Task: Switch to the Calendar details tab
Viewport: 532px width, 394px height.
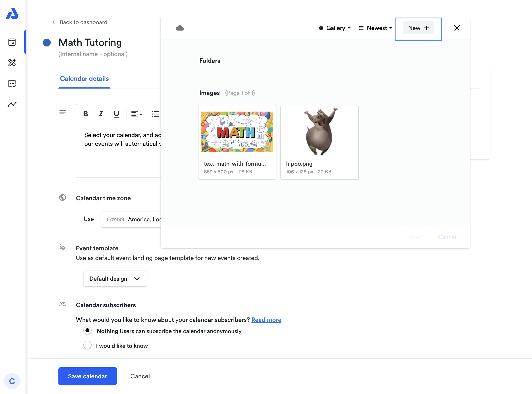Action: pyautogui.click(x=84, y=79)
